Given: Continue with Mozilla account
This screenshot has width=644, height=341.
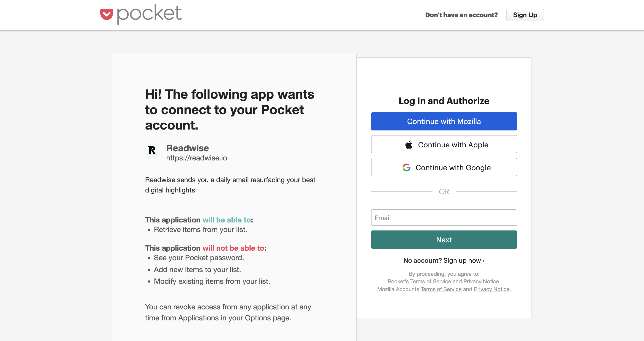Looking at the screenshot, I should coord(444,121).
